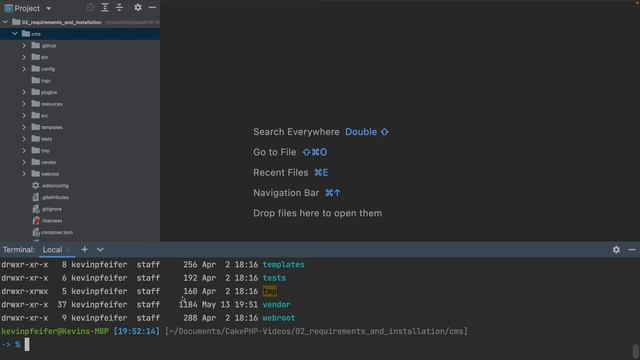The width and height of the screenshot is (640, 360).
Task: Open the terminal sessions dropdown arrow
Action: pyautogui.click(x=100, y=249)
